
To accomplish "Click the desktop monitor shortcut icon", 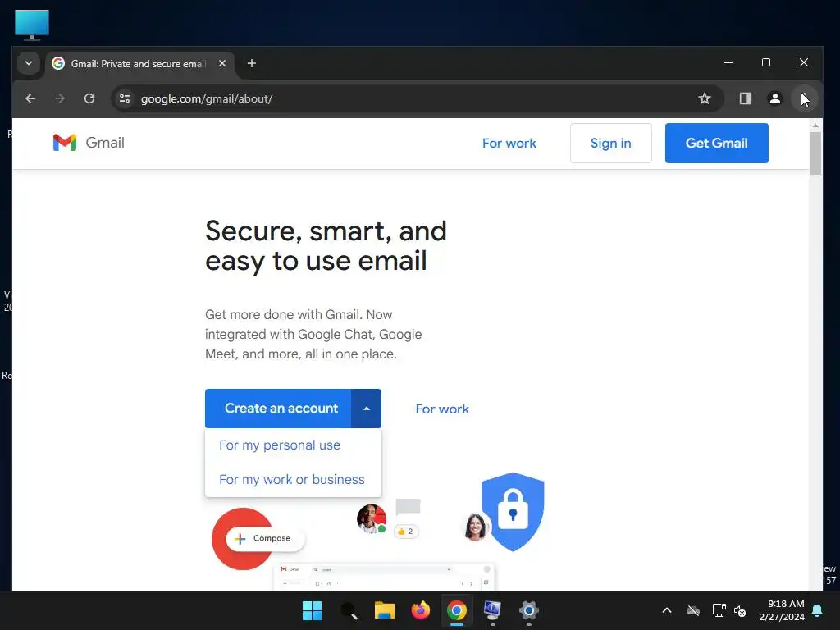I will [x=32, y=25].
